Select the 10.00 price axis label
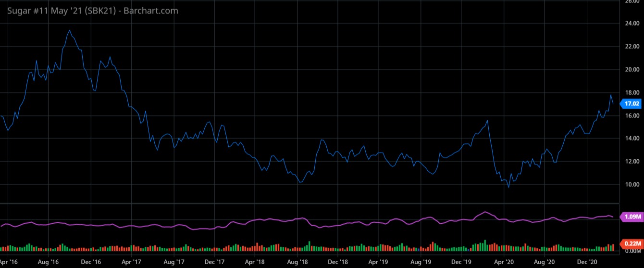The width and height of the screenshot is (644, 268). point(630,185)
